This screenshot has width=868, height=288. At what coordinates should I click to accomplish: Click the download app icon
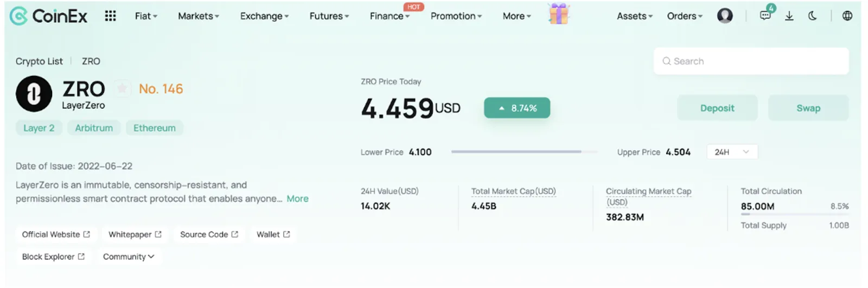point(789,16)
